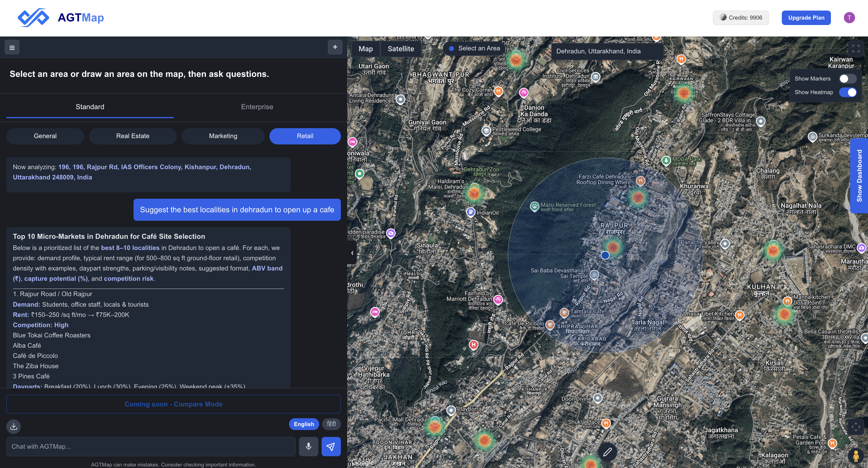Switch response language to Hindi

pos(331,424)
